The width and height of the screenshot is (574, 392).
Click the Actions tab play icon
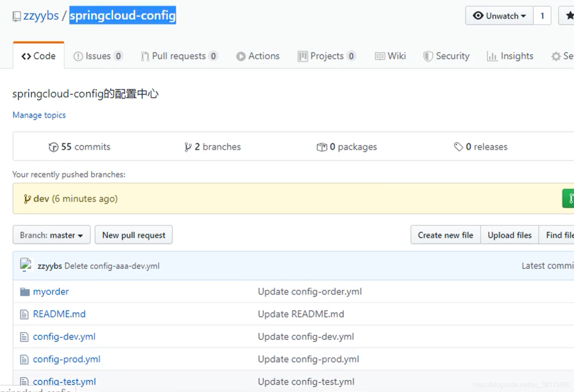(241, 56)
